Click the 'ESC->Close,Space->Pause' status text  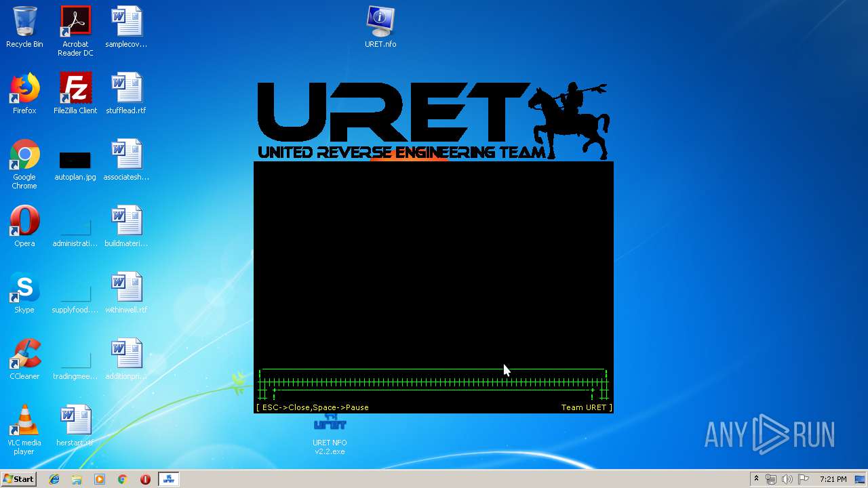pyautogui.click(x=315, y=407)
